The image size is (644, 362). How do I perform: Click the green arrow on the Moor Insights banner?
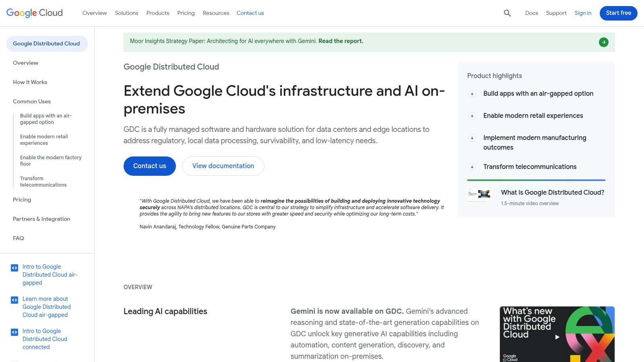(x=603, y=42)
